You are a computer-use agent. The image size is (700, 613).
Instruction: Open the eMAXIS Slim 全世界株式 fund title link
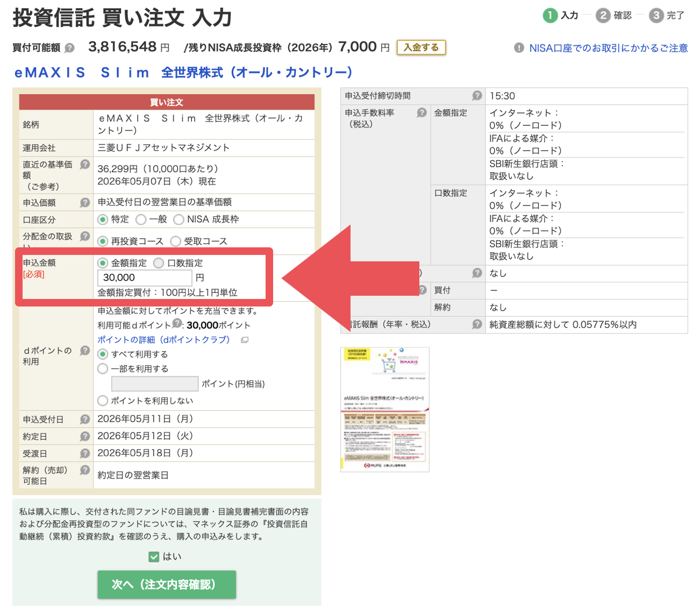[183, 73]
